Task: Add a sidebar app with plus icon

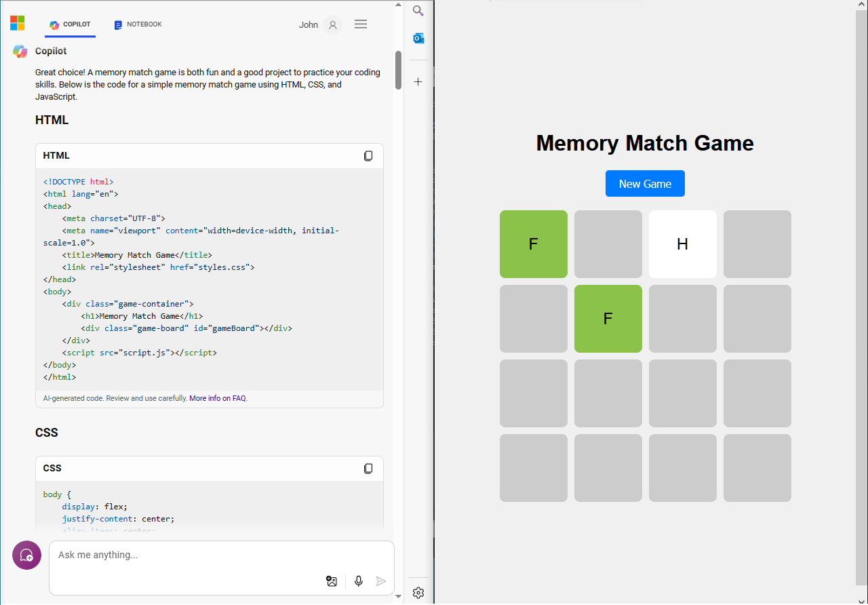Action: point(418,82)
